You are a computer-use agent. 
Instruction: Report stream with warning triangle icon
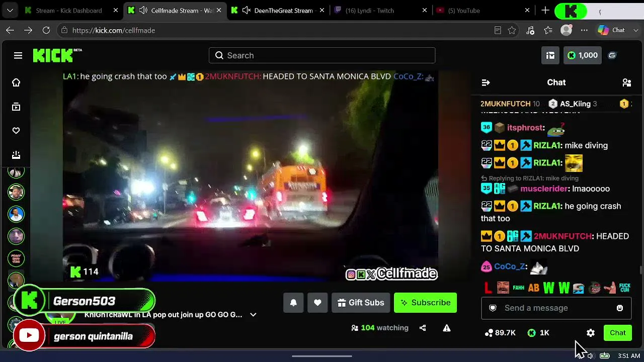pos(446,328)
